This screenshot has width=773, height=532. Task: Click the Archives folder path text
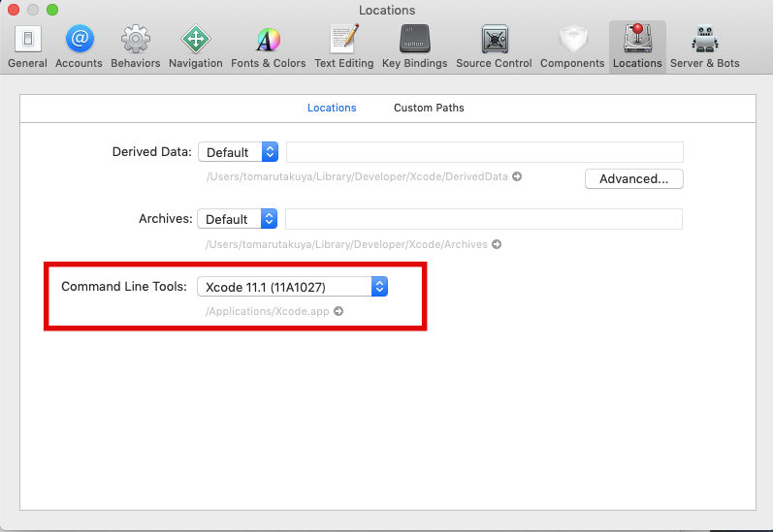346,244
